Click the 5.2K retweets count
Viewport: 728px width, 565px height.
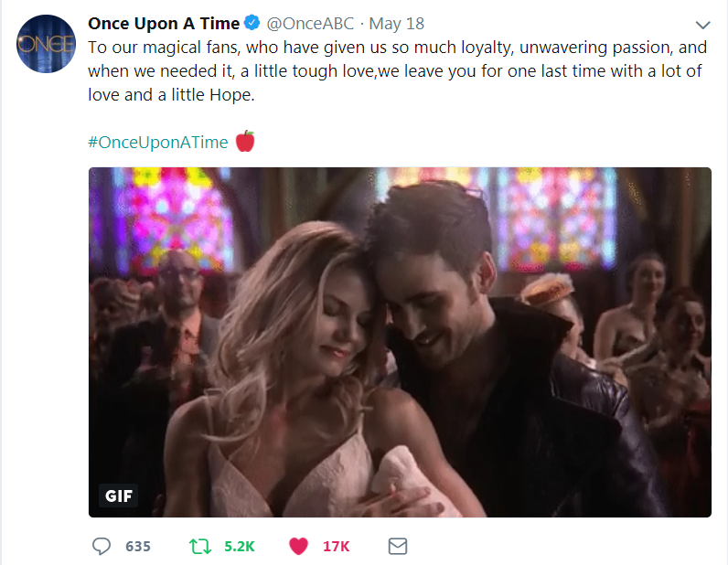pyautogui.click(x=240, y=546)
